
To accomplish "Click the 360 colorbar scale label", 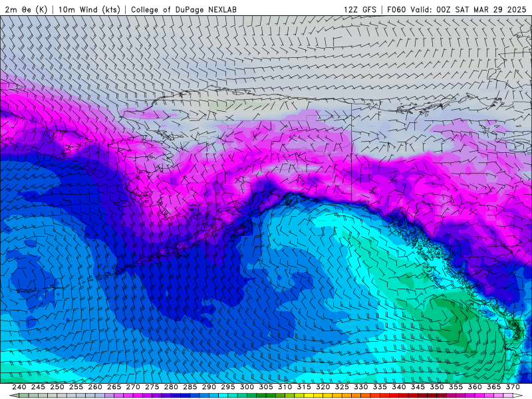I will pos(475,387).
